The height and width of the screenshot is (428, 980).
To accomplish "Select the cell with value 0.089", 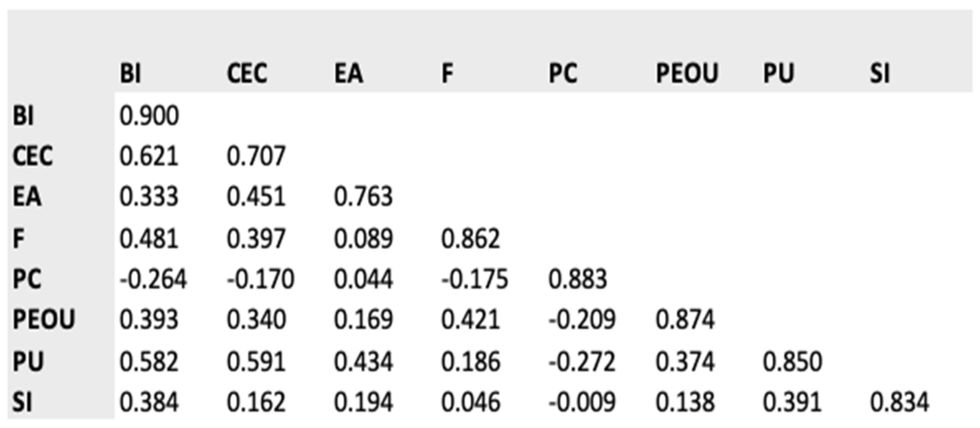I will [363, 239].
